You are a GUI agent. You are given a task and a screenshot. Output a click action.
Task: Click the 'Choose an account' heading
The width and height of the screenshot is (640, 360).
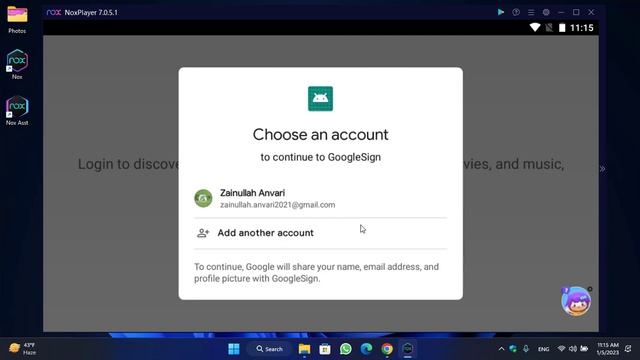pyautogui.click(x=320, y=135)
